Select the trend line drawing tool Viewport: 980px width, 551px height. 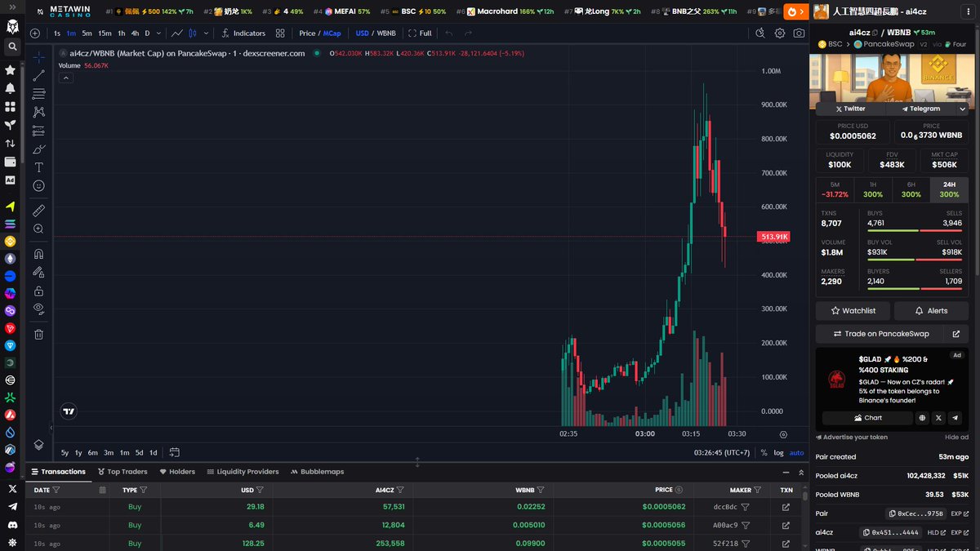(x=38, y=74)
